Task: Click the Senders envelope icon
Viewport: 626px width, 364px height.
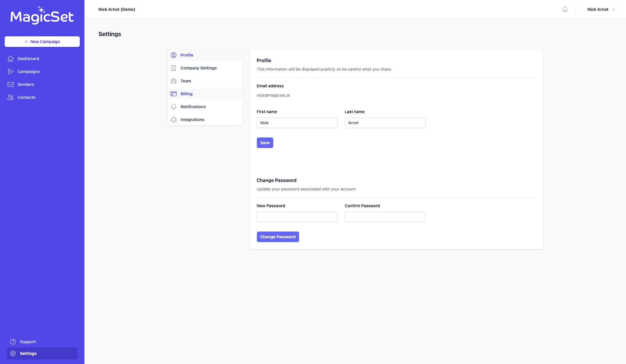Action: click(11, 84)
